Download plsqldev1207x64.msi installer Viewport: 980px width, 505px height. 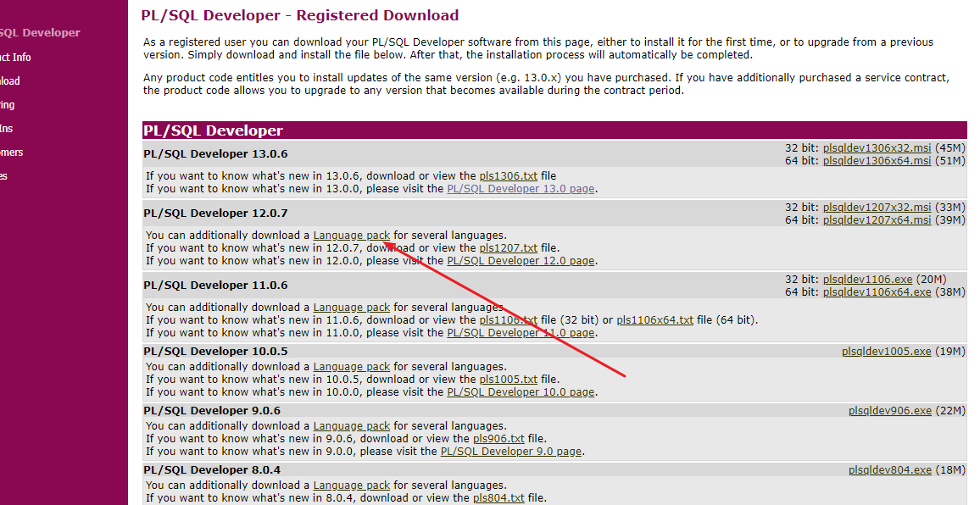(877, 220)
